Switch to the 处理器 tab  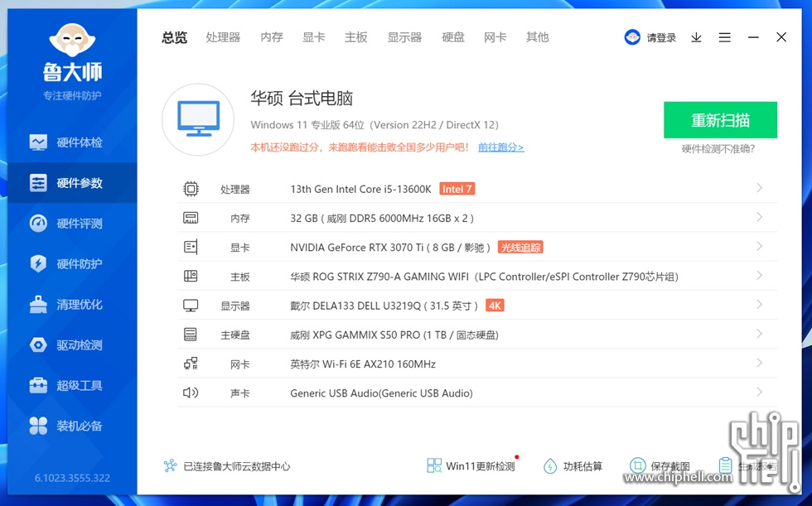click(x=223, y=37)
